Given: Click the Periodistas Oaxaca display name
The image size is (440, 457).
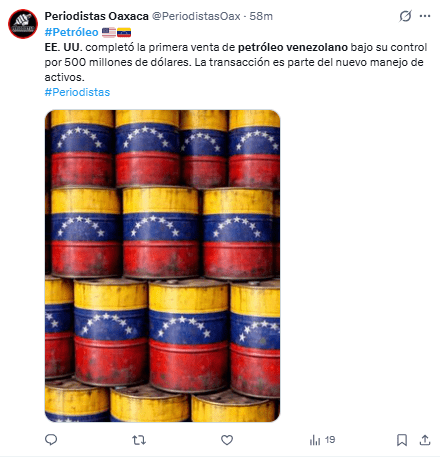Looking at the screenshot, I should 97,16.
